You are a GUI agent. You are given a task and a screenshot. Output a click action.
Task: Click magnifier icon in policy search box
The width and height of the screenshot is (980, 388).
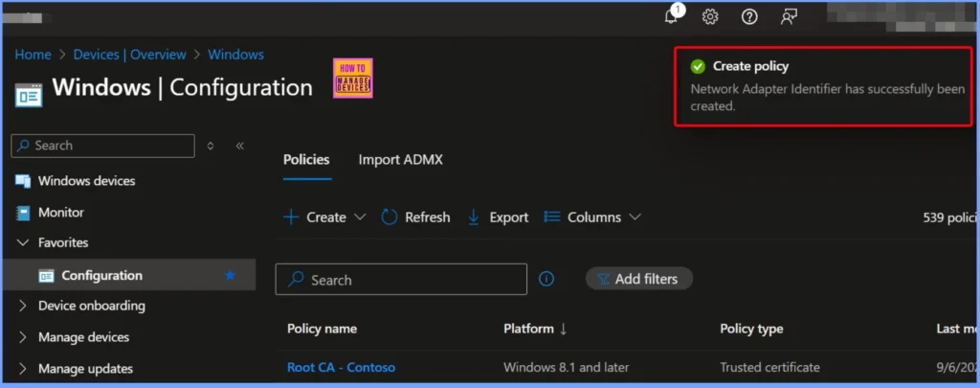point(296,279)
